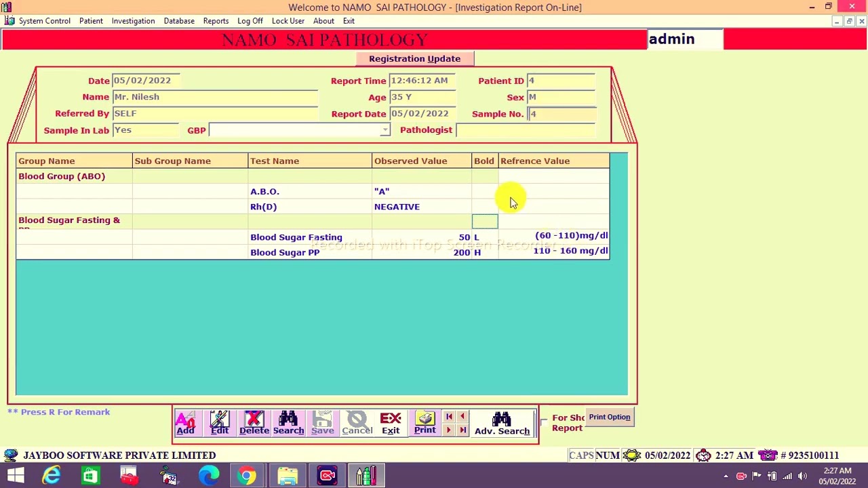Open Microsoft Edge from taskbar

[x=209, y=476]
